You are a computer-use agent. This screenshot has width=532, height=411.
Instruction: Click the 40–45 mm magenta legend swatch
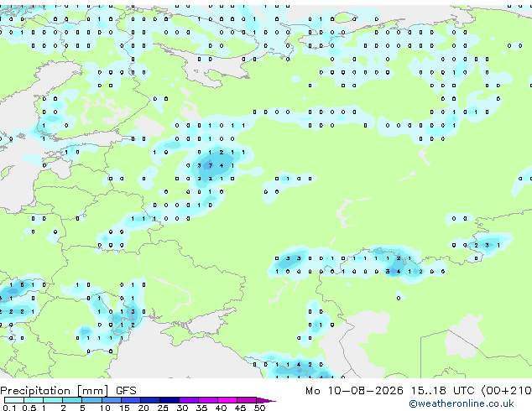[x=227, y=400]
